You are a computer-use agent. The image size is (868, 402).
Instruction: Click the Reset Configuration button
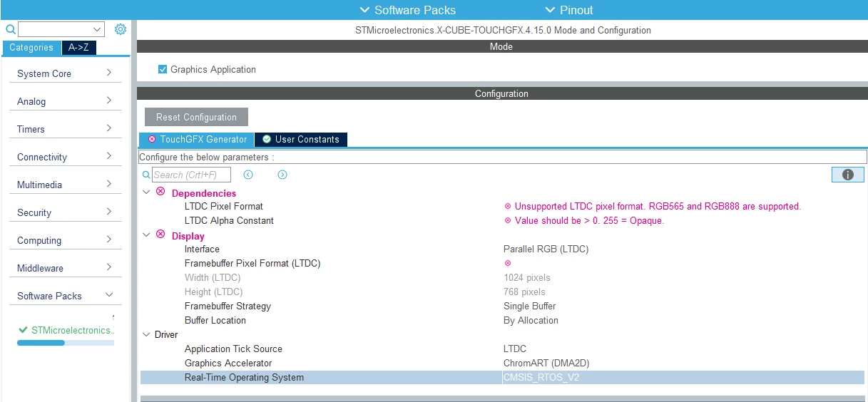tap(196, 117)
